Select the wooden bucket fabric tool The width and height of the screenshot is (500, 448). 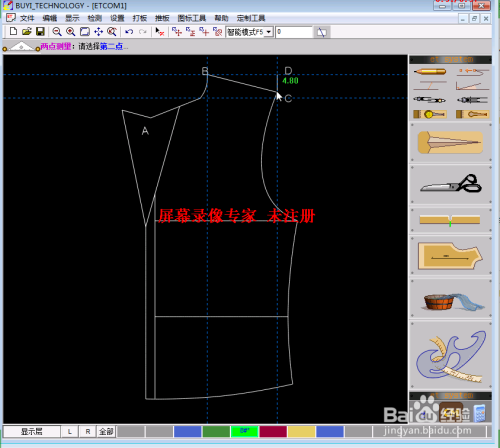tap(451, 300)
